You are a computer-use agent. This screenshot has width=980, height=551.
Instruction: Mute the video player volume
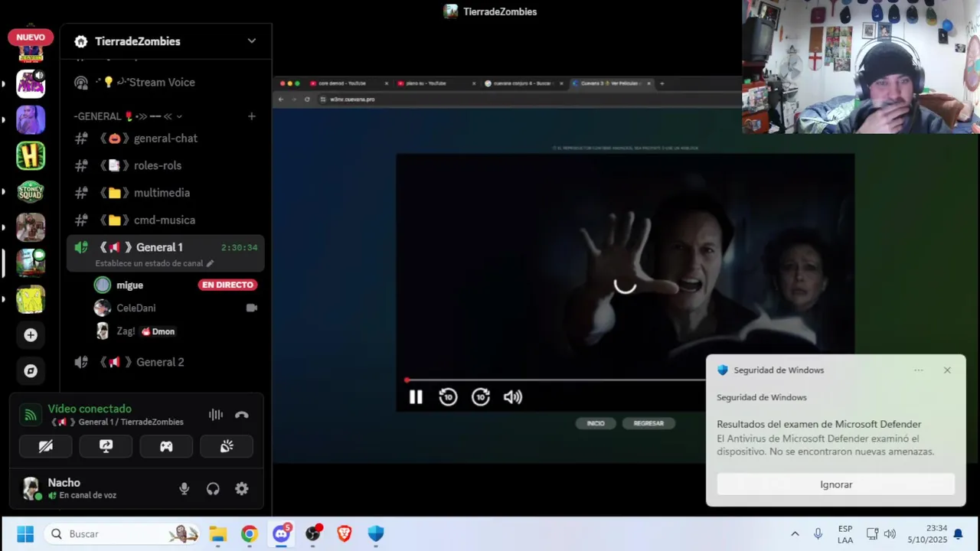[513, 396]
